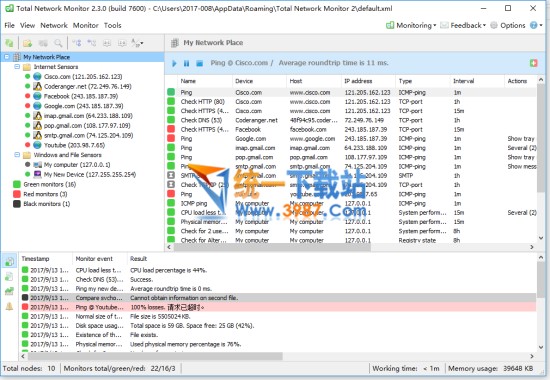
Task: Click the Coderanger.net Linux icon in tree
Action: [x=37, y=86]
